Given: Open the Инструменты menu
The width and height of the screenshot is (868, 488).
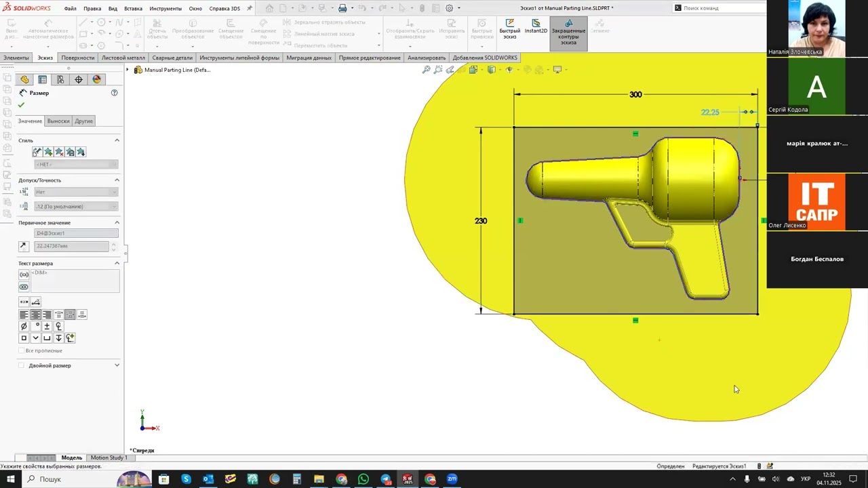Looking at the screenshot, I should [x=165, y=8].
